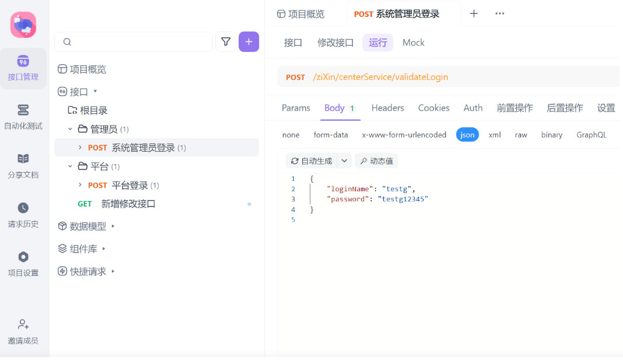Select form-data body type
The height and width of the screenshot is (364, 623).
tap(331, 135)
